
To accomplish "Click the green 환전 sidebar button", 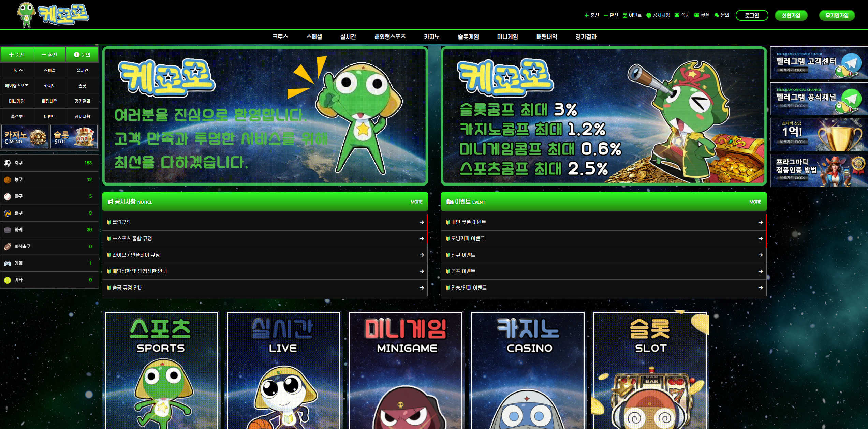I will (x=49, y=55).
